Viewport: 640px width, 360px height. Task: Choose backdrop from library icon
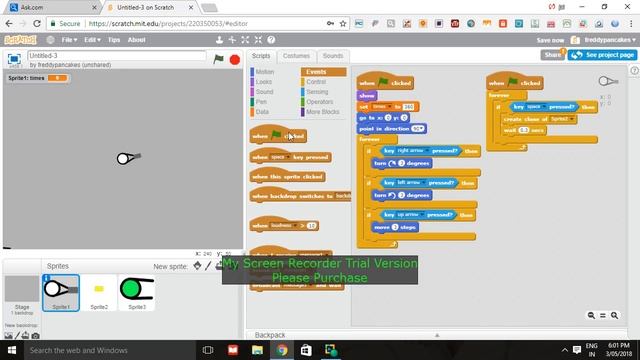(x=8, y=336)
